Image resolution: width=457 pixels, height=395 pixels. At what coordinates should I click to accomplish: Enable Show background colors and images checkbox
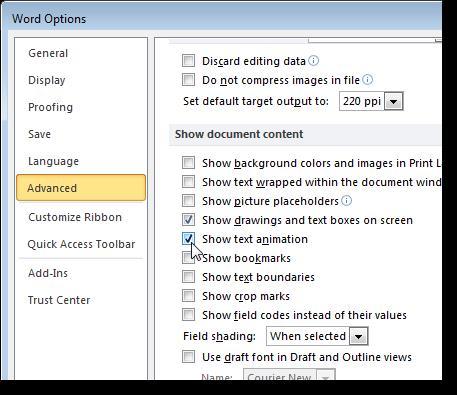[x=188, y=163]
